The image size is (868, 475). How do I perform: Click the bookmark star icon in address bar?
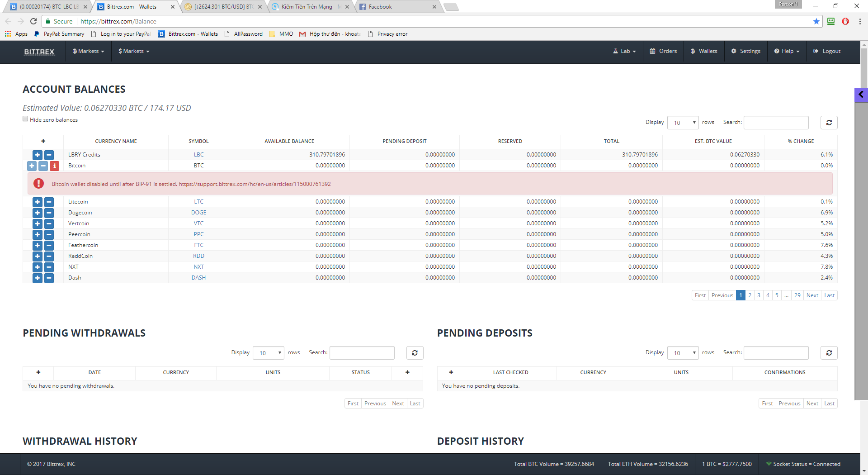816,21
